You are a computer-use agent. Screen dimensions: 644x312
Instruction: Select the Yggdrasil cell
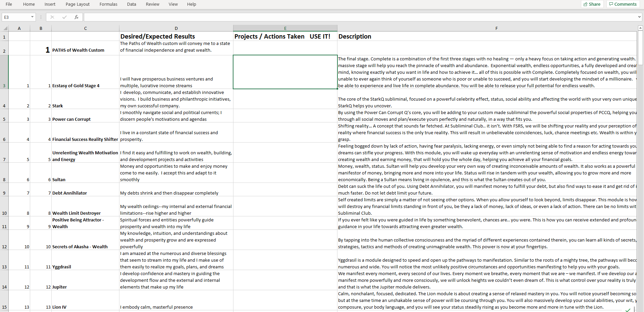85,260
